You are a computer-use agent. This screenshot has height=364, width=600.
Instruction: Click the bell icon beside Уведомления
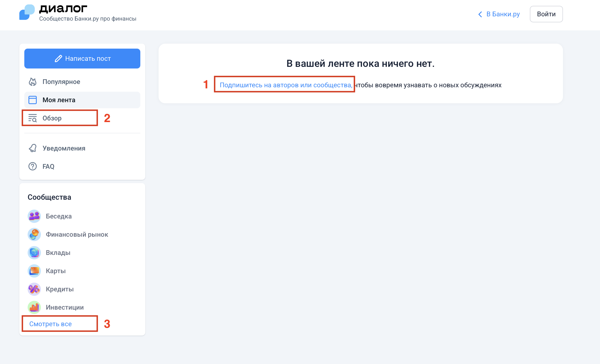(33, 148)
